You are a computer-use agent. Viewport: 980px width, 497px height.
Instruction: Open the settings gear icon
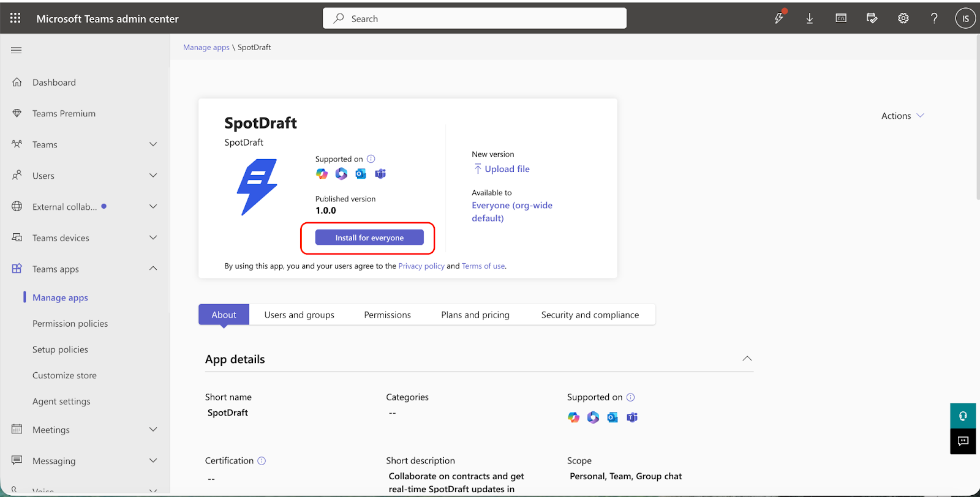(903, 18)
